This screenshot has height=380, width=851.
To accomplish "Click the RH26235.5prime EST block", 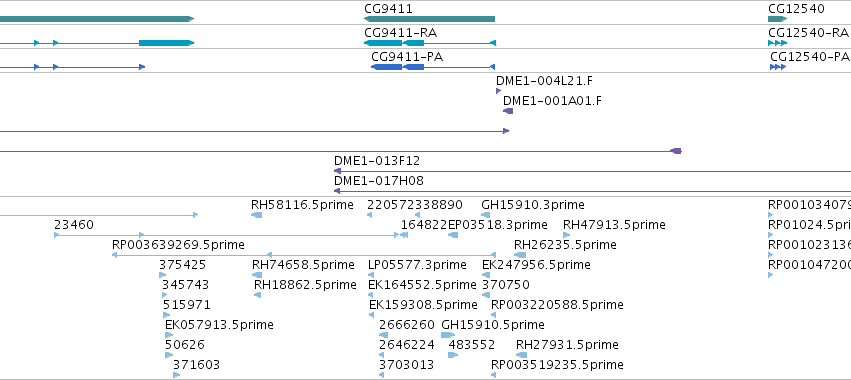I will coord(520,255).
